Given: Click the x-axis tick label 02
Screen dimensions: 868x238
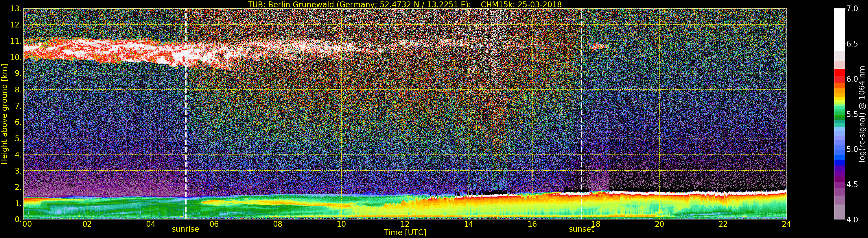Looking at the screenshot, I should [x=87, y=224].
